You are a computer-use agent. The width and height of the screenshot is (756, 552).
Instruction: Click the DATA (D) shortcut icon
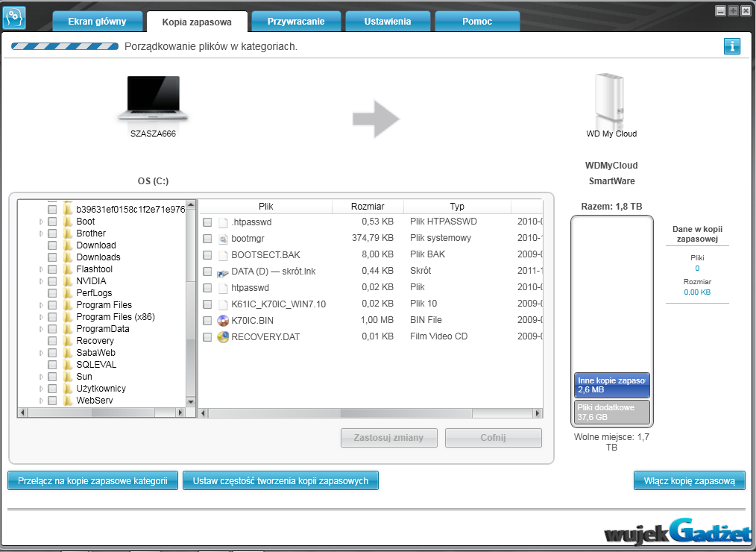(222, 272)
